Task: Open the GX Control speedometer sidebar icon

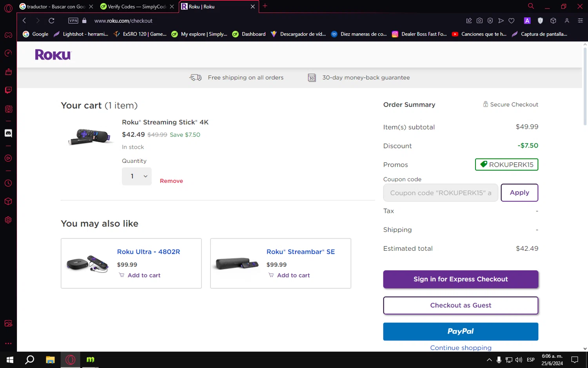Action: click(8, 53)
